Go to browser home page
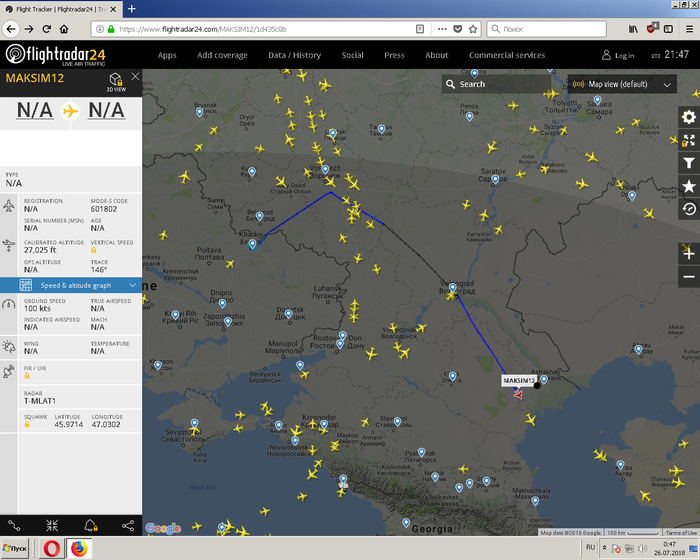This screenshot has width=700, height=560. [64, 29]
